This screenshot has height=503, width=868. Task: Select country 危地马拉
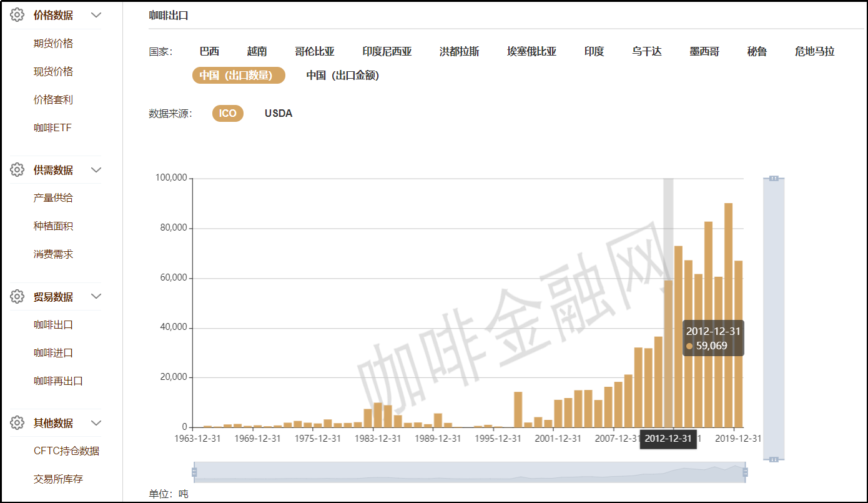(x=814, y=51)
